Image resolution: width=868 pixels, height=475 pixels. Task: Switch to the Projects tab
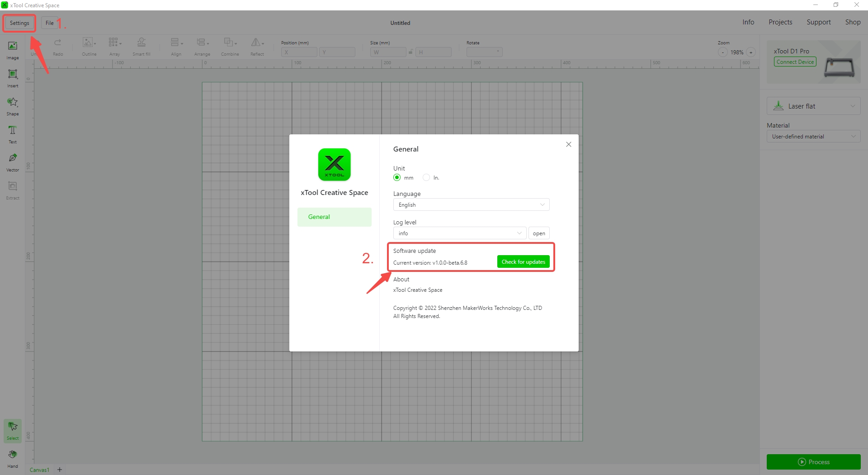[x=780, y=22]
